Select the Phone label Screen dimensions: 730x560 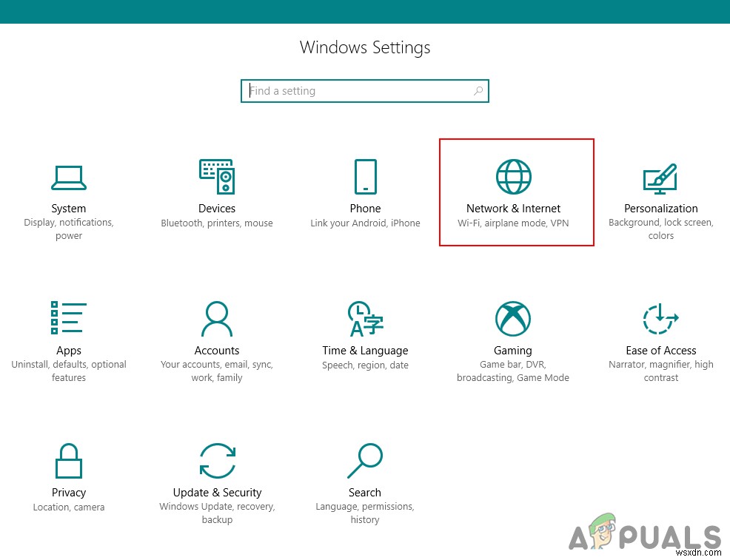pyautogui.click(x=366, y=209)
